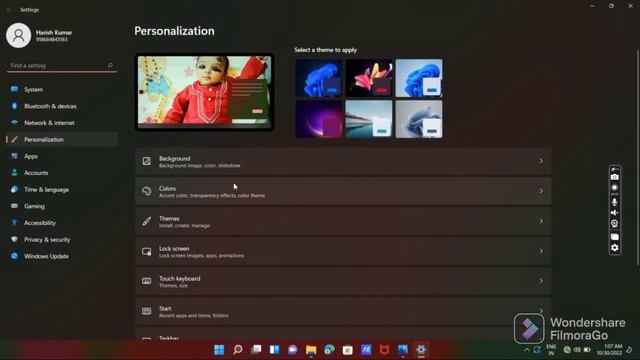Open recordings folder icon in recorder toolbar
640x360 pixels.
(x=614, y=237)
